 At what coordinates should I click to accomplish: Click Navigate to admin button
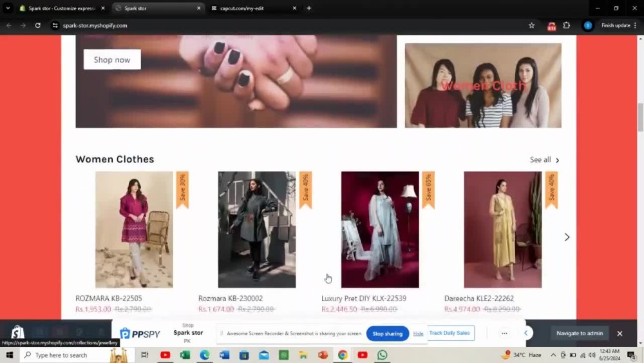tap(580, 333)
